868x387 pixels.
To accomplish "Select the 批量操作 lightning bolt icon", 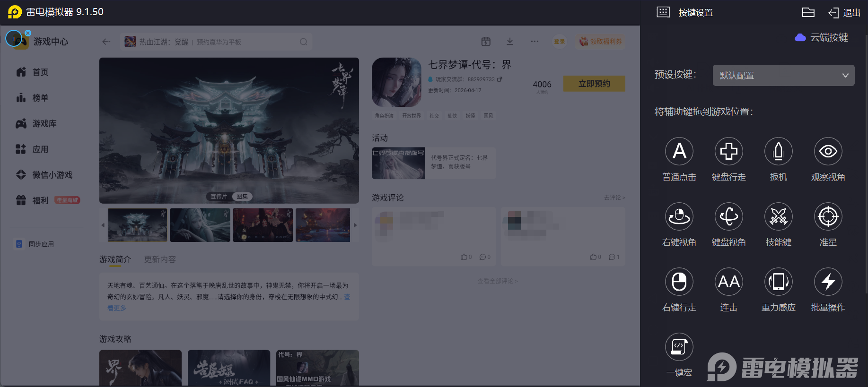I will [x=828, y=282].
